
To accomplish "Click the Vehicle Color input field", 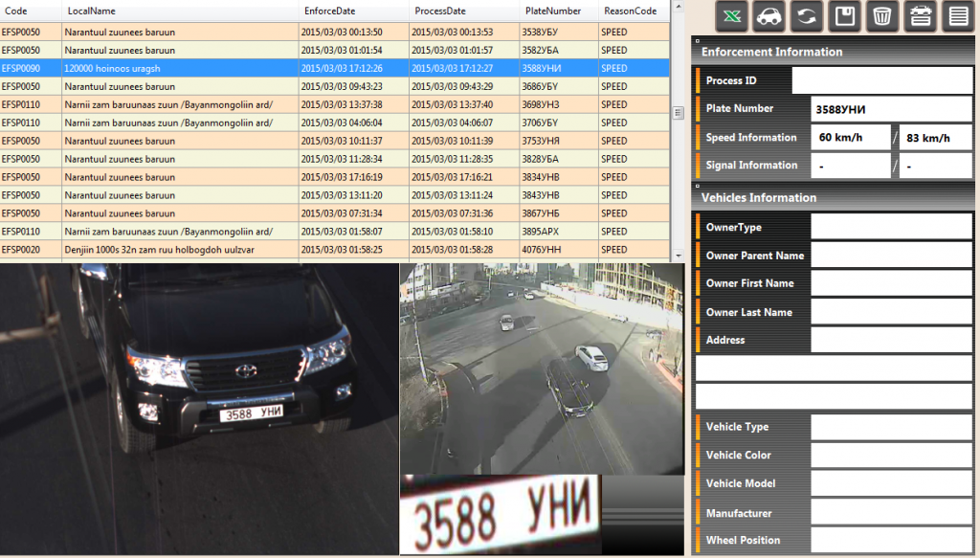I will coord(891,456).
